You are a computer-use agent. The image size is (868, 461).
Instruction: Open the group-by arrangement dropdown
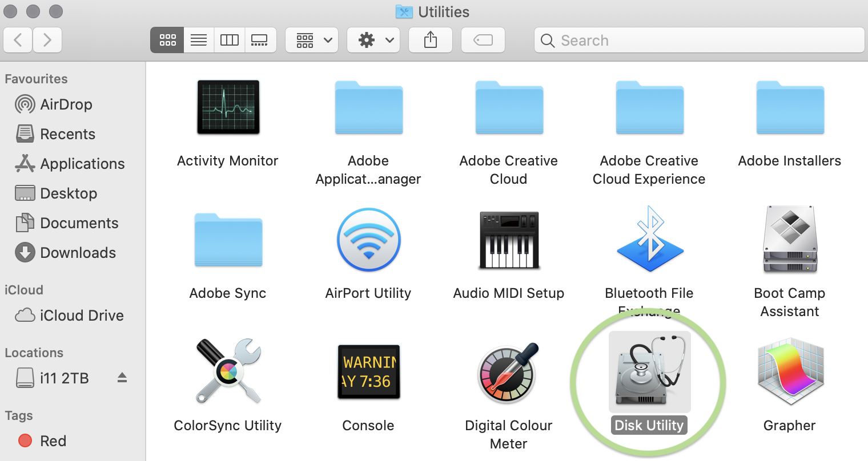pyautogui.click(x=312, y=40)
